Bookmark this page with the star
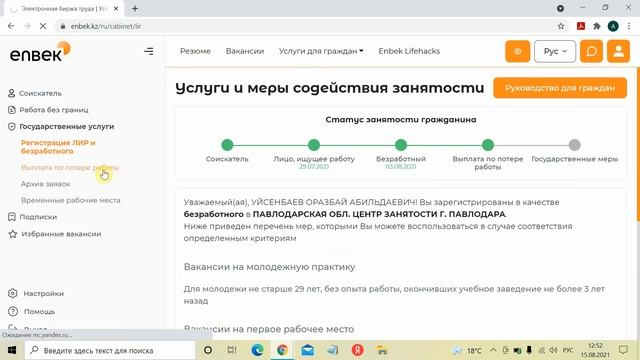Image resolution: width=640 pixels, height=360 pixels. [561, 26]
